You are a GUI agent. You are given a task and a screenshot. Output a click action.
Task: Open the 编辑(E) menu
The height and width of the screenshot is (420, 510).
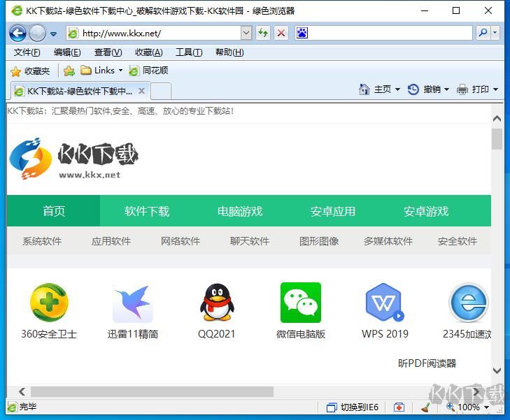pyautogui.click(x=67, y=52)
